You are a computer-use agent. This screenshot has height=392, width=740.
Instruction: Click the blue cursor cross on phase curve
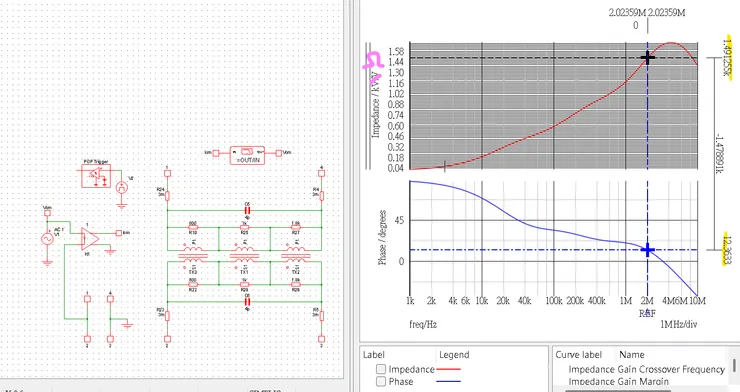click(648, 250)
